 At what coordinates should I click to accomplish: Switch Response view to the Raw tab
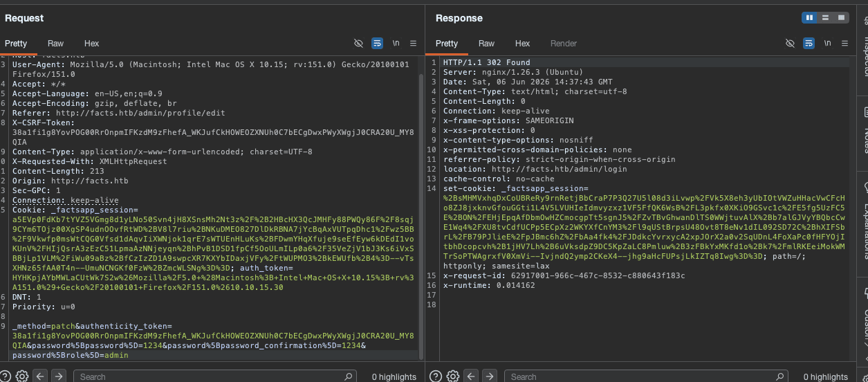486,43
